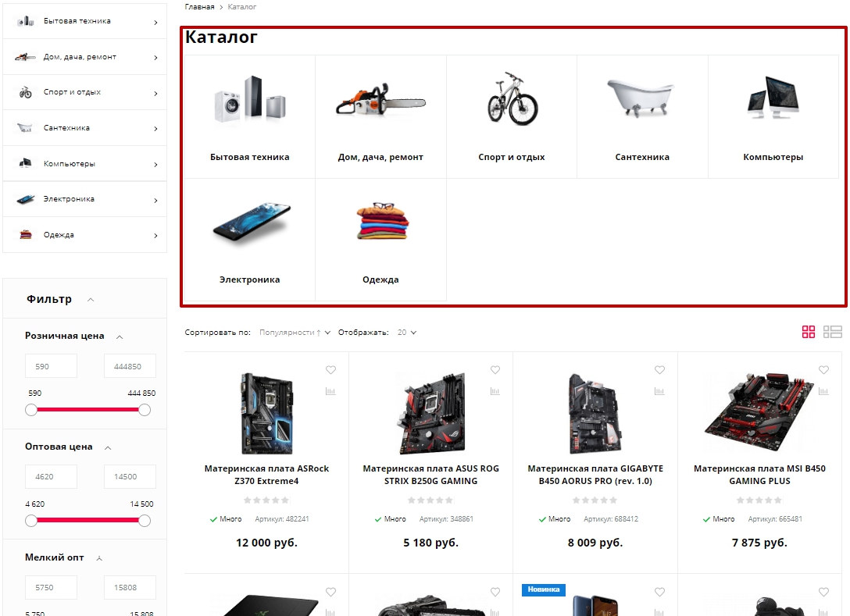The height and width of the screenshot is (616, 850).
Task: Open Материнская плата ASRock Z370 Extreme4 title
Action: click(266, 475)
